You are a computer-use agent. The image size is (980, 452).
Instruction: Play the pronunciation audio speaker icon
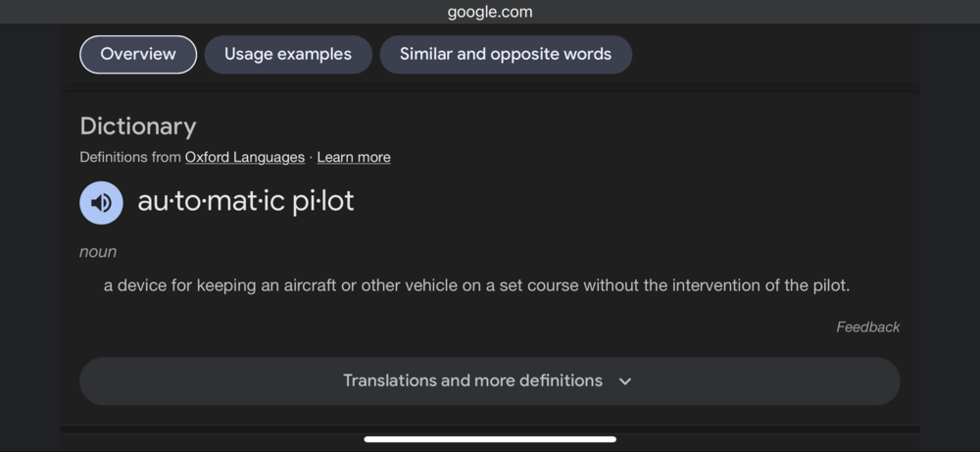click(x=101, y=203)
